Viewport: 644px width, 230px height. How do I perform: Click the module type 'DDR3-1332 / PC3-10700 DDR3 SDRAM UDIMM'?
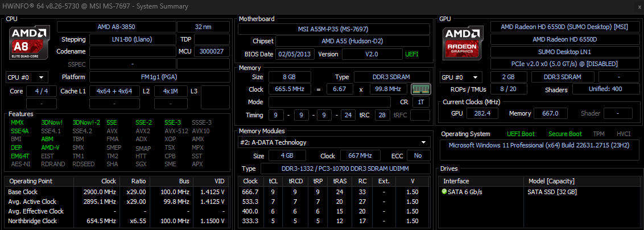click(345, 169)
